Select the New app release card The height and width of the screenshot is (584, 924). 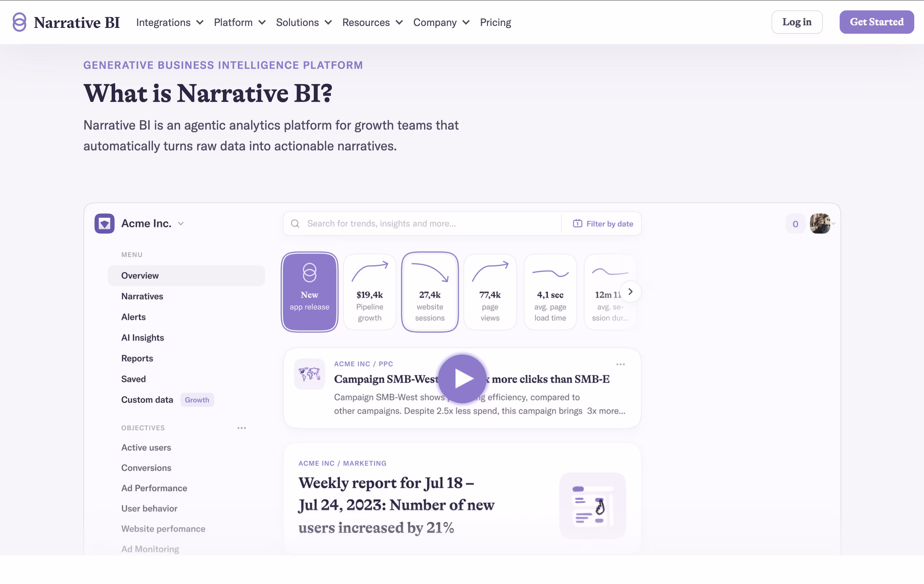click(x=309, y=292)
